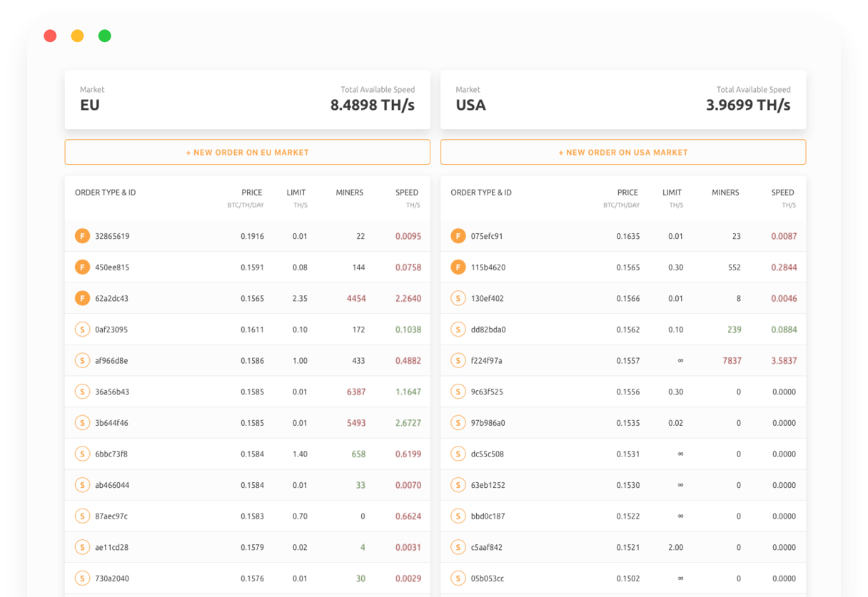
Task: Open order 730a2040 details
Action: pyautogui.click(x=114, y=578)
